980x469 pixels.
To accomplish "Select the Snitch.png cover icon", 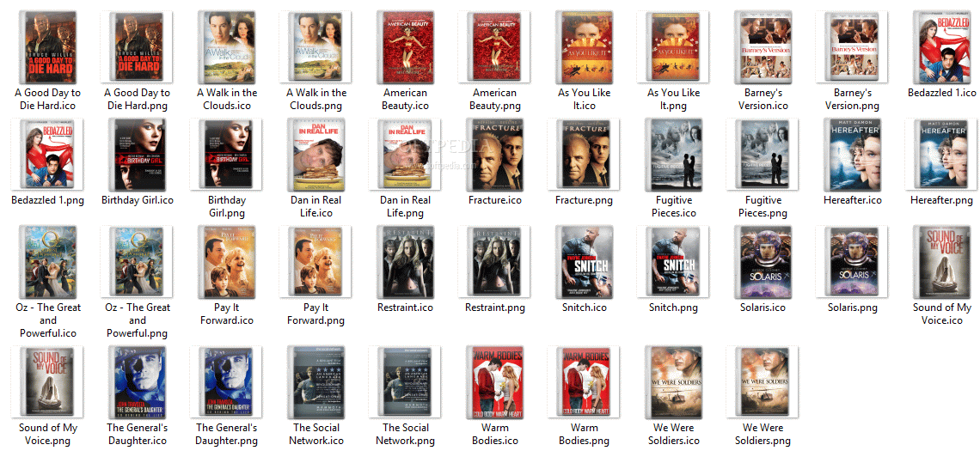I will pos(674,262).
